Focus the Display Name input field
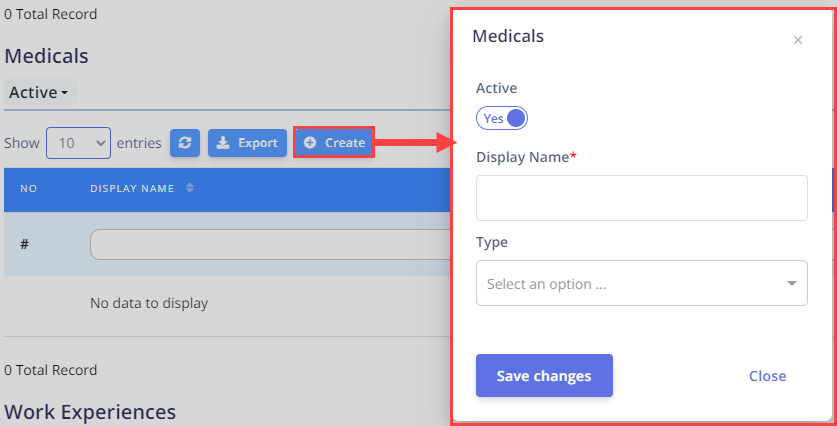837x426 pixels. 642,198
